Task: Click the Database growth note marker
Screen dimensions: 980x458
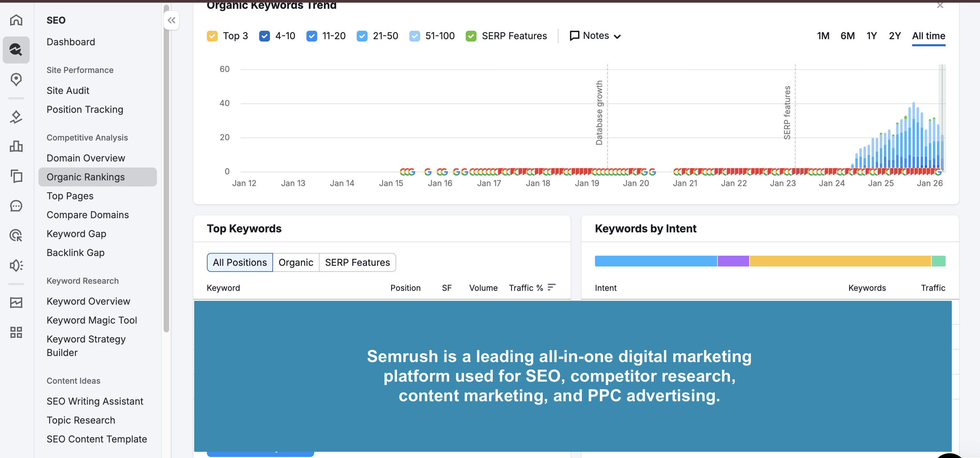Action: (599, 113)
